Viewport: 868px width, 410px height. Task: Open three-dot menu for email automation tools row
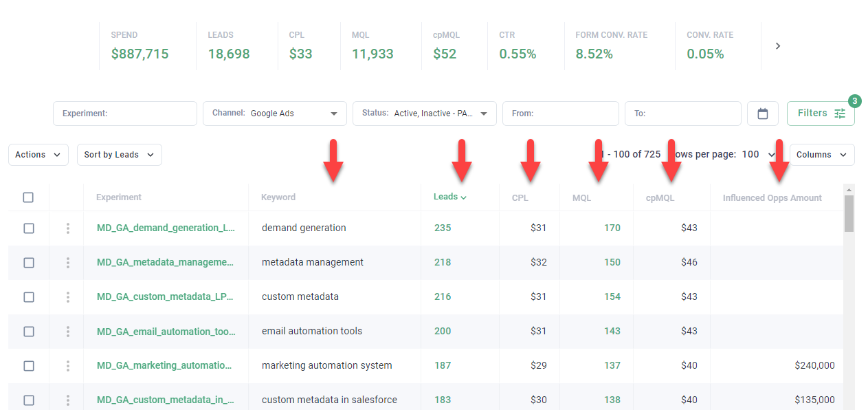pos(67,332)
